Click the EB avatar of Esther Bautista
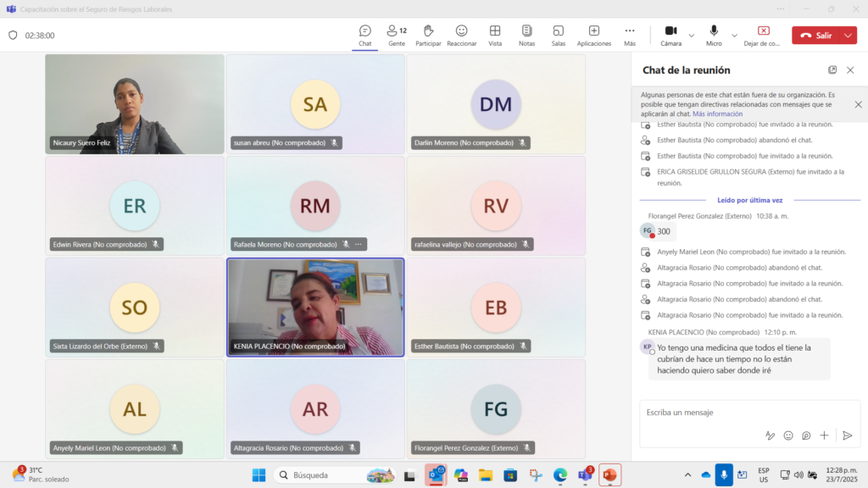The image size is (868, 488). pos(496,308)
